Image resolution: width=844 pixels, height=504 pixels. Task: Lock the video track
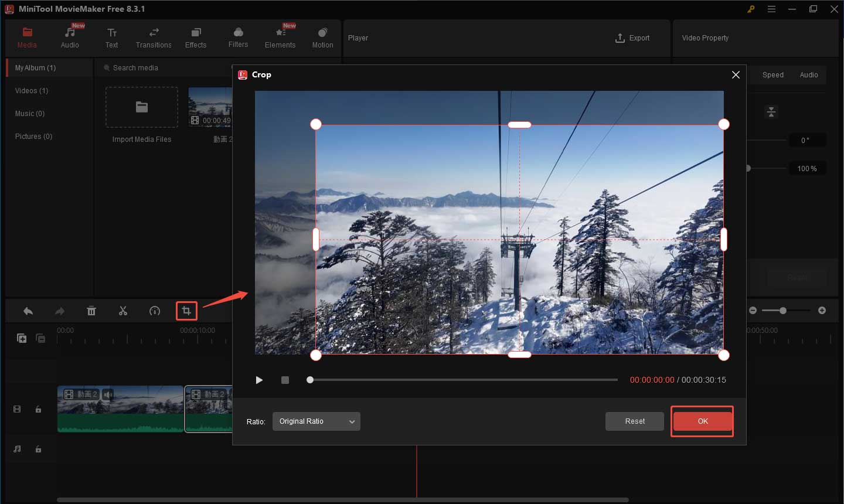tap(38, 409)
